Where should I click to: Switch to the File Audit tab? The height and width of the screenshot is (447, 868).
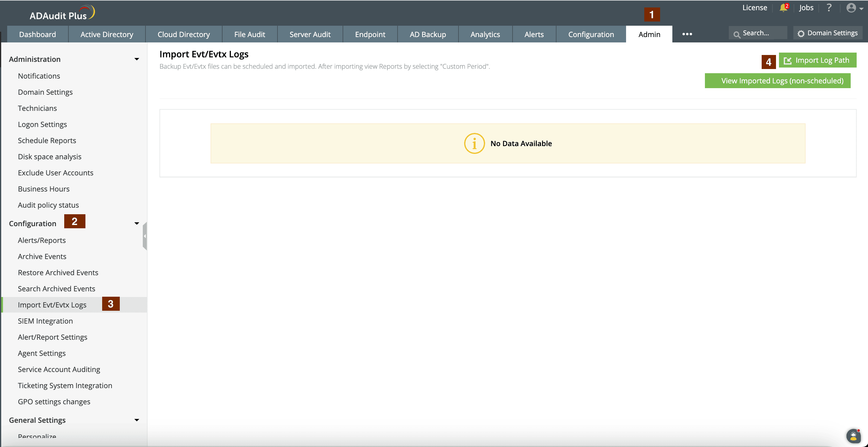(x=249, y=34)
